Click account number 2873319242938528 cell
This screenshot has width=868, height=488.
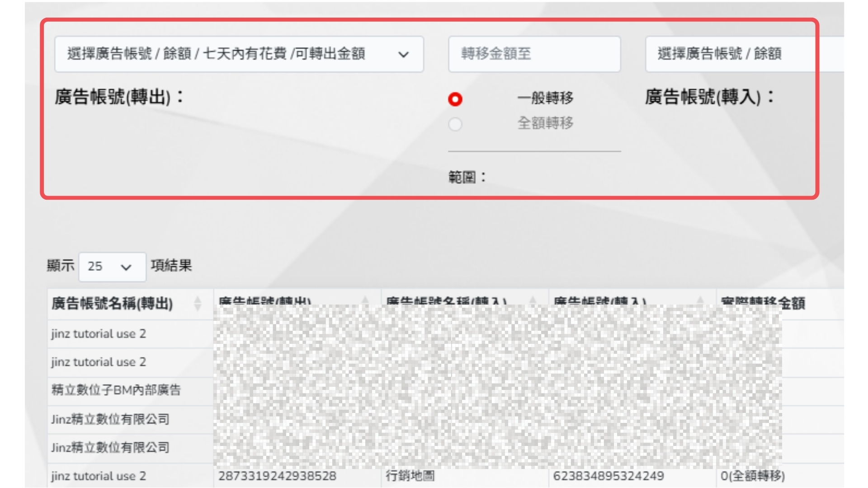pyautogui.click(x=277, y=476)
